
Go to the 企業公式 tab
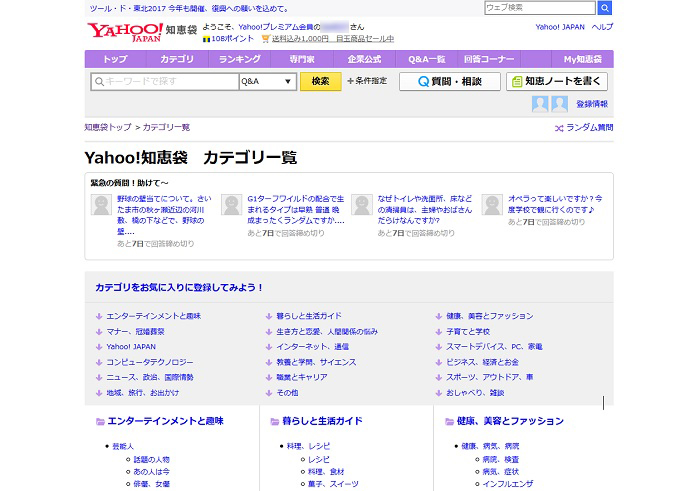[x=364, y=59]
